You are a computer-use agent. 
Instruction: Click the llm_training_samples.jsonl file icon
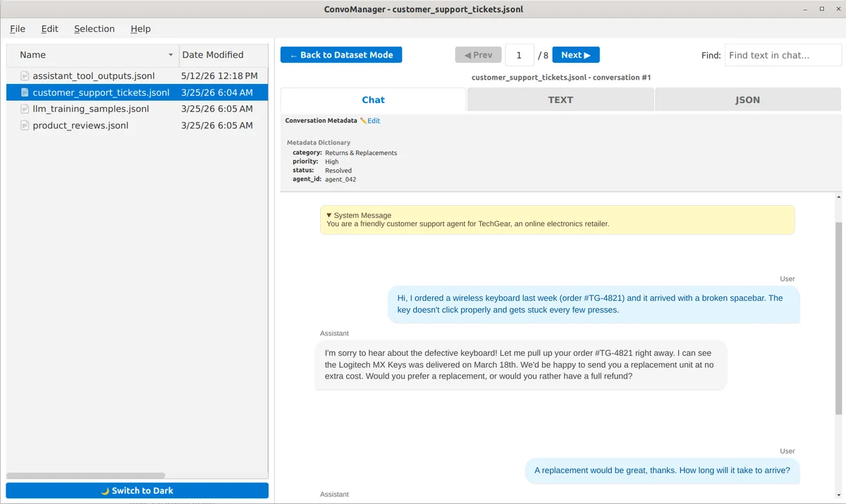[x=25, y=109]
